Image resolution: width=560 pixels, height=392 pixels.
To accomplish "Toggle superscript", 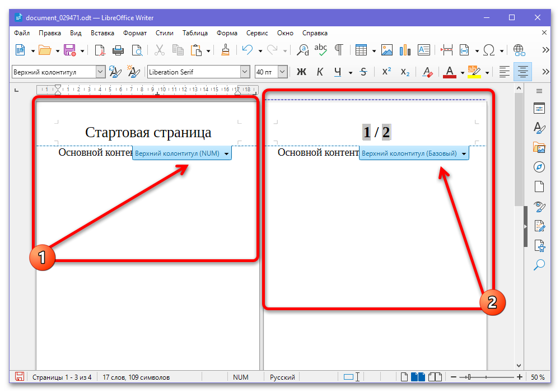I will [x=386, y=72].
